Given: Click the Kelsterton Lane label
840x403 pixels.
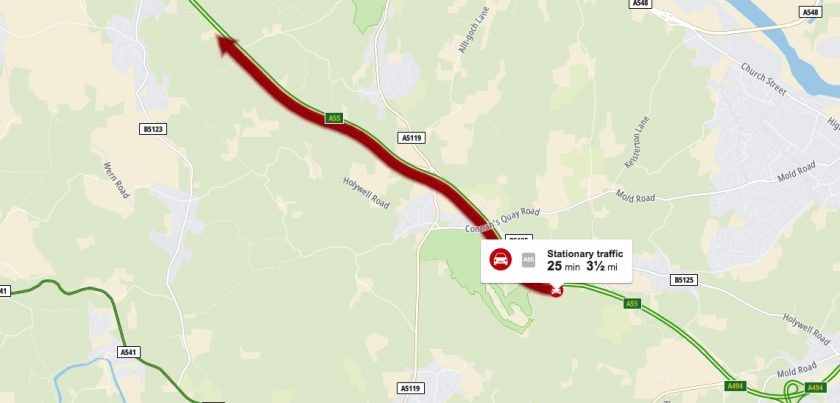Looking at the screenshot, I should tap(637, 142).
